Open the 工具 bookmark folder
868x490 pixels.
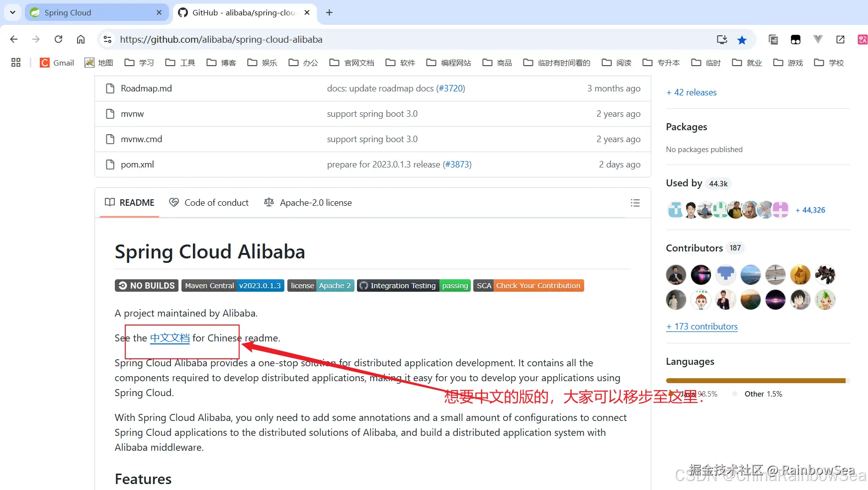coord(180,63)
